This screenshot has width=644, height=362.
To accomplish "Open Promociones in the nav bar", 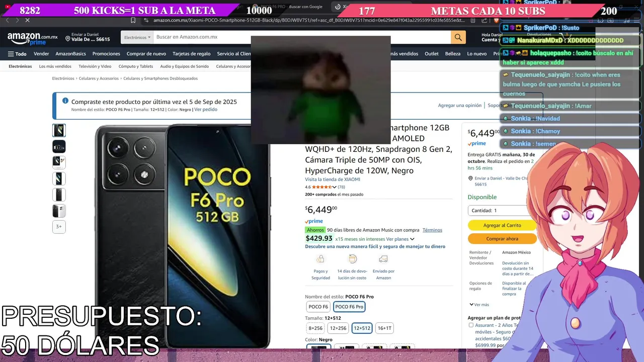I will pyautogui.click(x=106, y=54).
